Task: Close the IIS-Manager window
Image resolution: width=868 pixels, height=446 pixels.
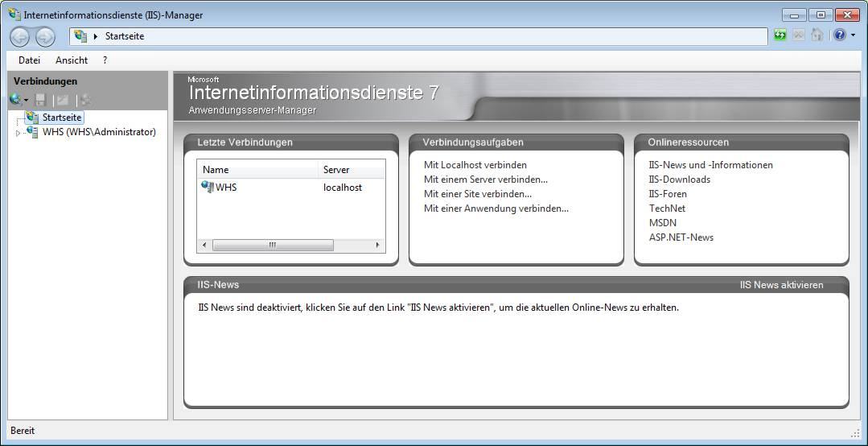Action: 848,15
